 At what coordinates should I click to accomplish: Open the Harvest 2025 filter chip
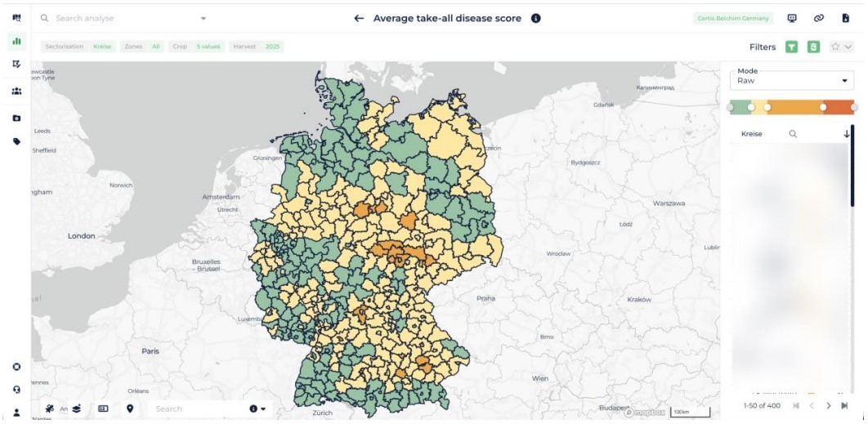click(257, 47)
